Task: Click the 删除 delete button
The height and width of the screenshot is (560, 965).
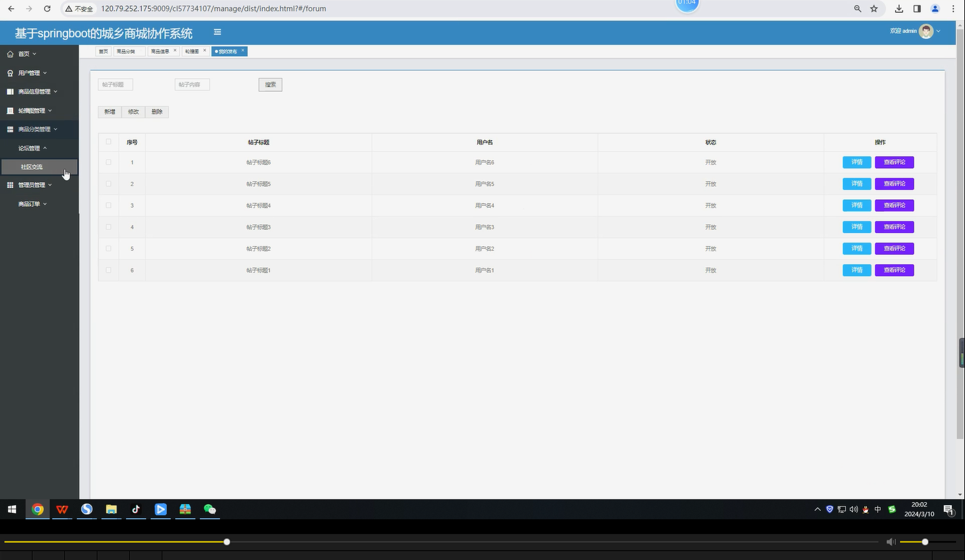Action: (157, 112)
